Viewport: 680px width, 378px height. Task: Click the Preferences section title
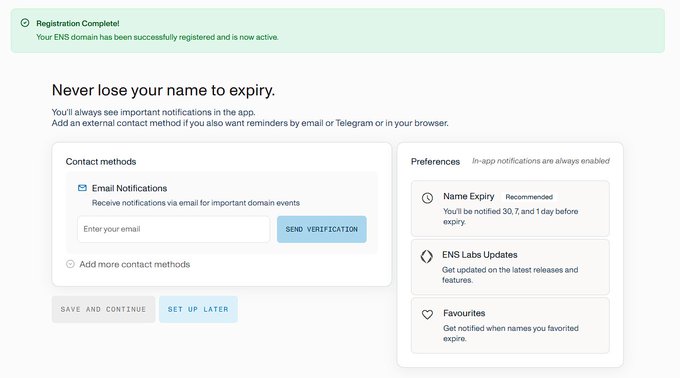435,162
